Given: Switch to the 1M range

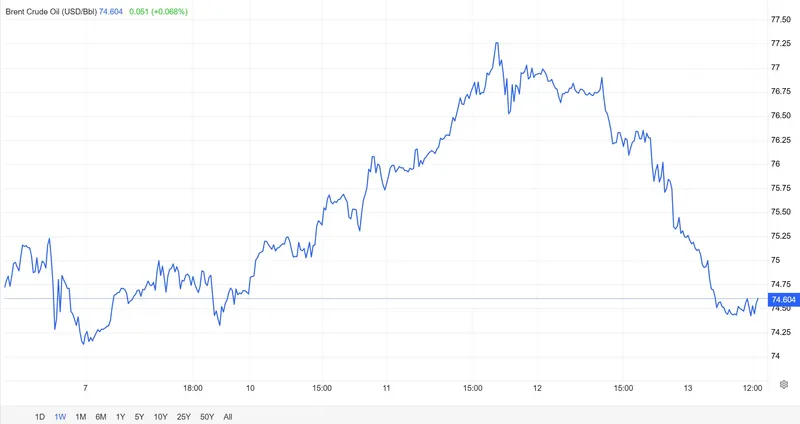Looking at the screenshot, I should coord(81,416).
